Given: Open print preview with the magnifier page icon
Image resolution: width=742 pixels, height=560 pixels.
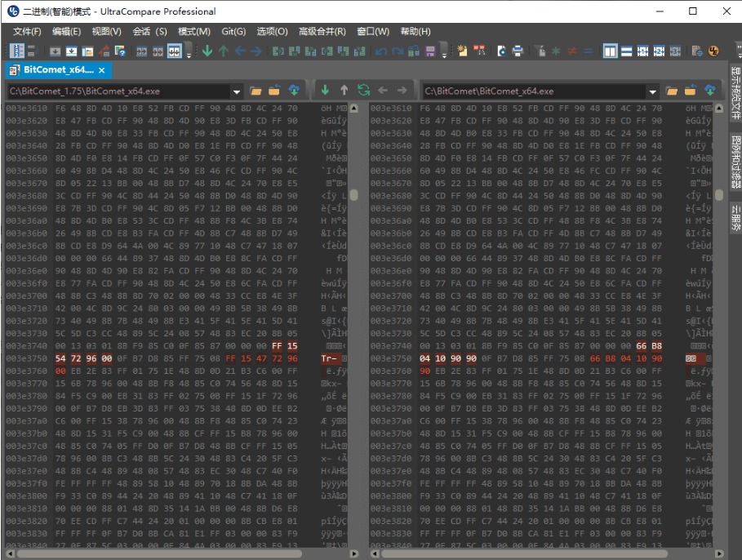Looking at the screenshot, I should [502, 51].
